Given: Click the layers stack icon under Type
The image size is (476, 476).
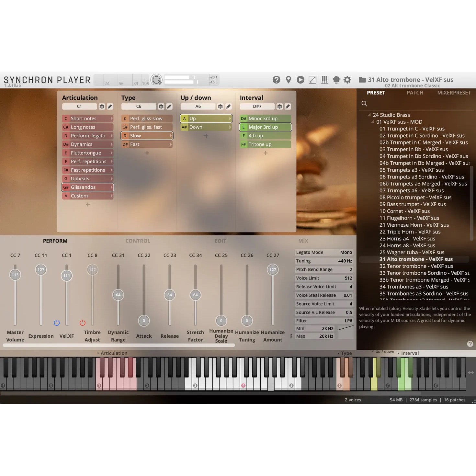Looking at the screenshot, I should click(x=161, y=107).
